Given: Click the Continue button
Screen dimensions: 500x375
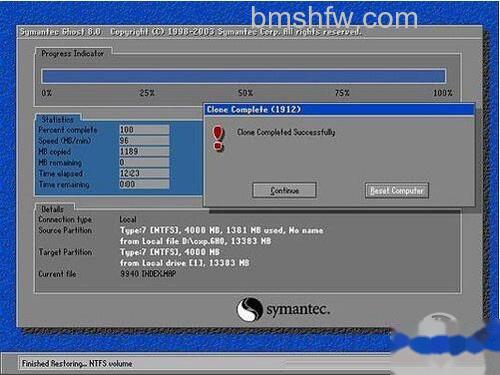Looking at the screenshot, I should pos(284,190).
